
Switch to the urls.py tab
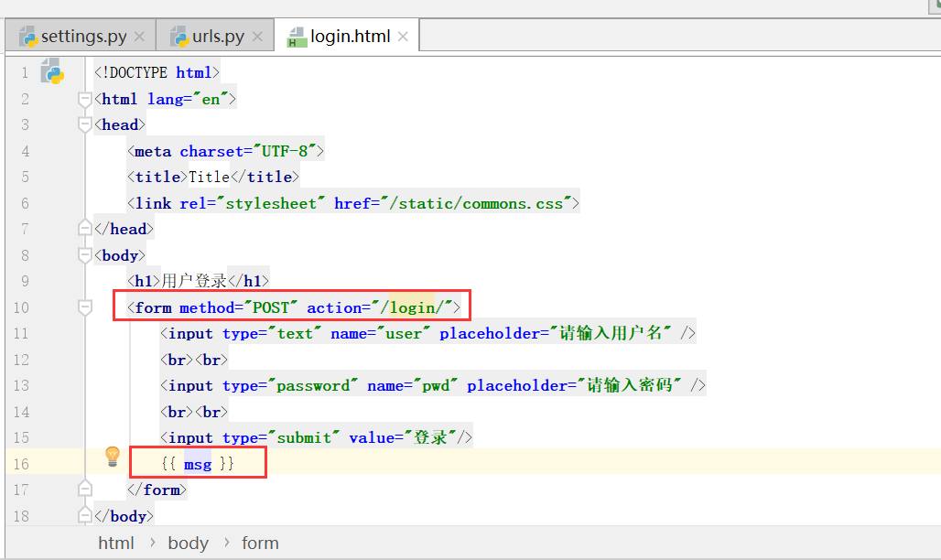coord(216,37)
